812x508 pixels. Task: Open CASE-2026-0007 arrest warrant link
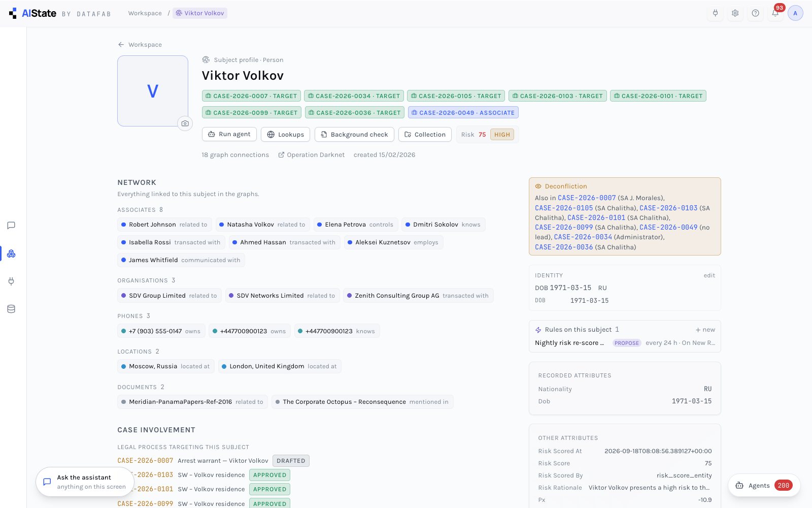[x=145, y=461]
